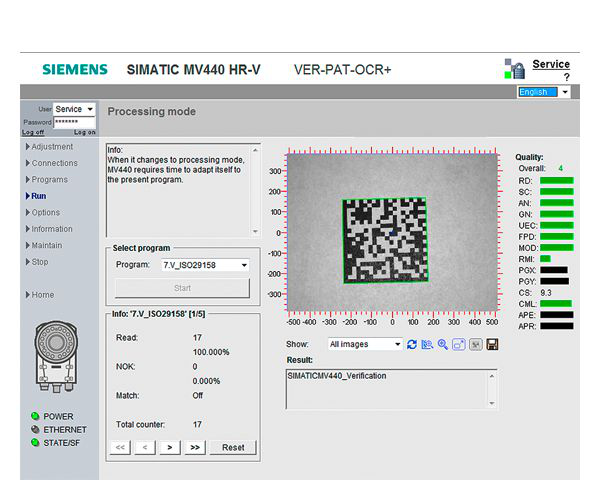600x500 pixels.
Task: Click the Password input field
Action: [x=74, y=122]
